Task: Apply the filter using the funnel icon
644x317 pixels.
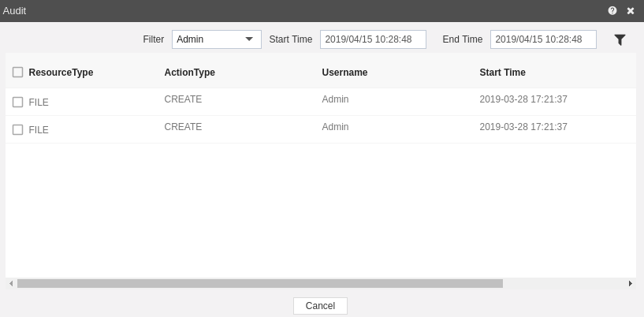Action: (620, 40)
